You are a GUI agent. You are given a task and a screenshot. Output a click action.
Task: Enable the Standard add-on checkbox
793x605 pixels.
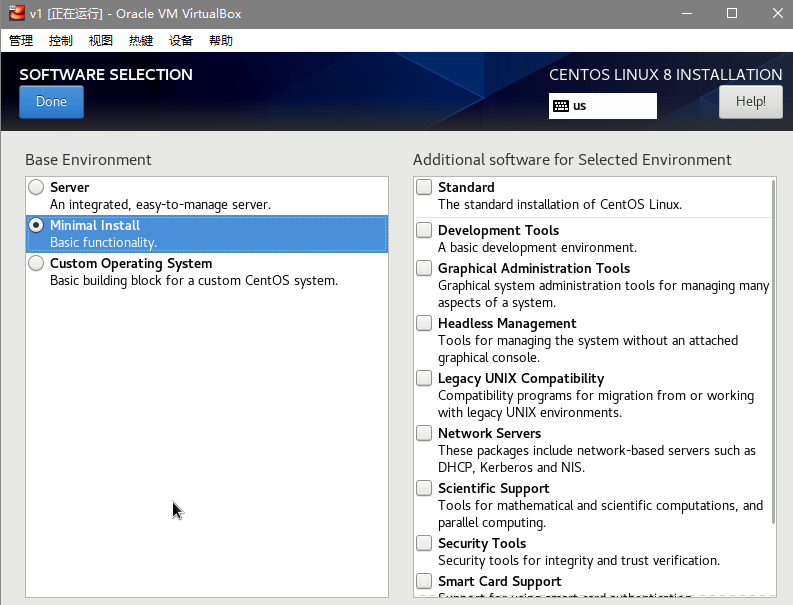tap(424, 187)
